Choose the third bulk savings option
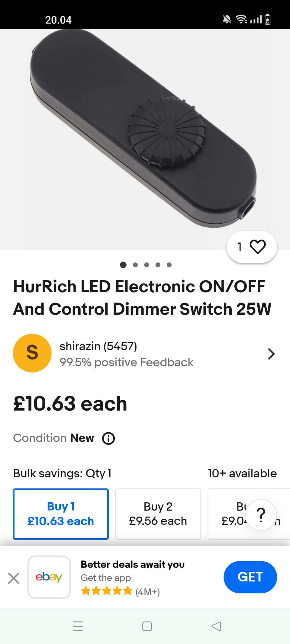This screenshot has width=290, height=644. (230, 514)
